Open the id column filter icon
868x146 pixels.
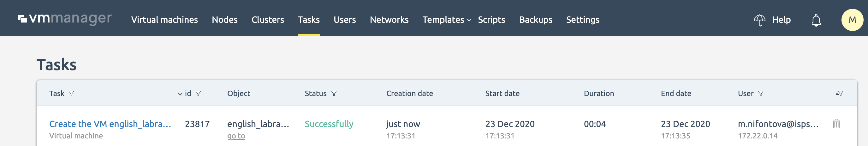point(198,94)
